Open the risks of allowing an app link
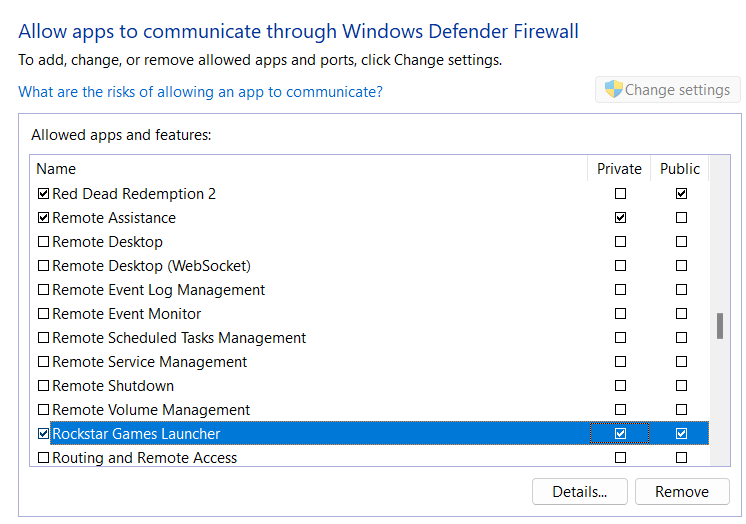 coord(200,92)
